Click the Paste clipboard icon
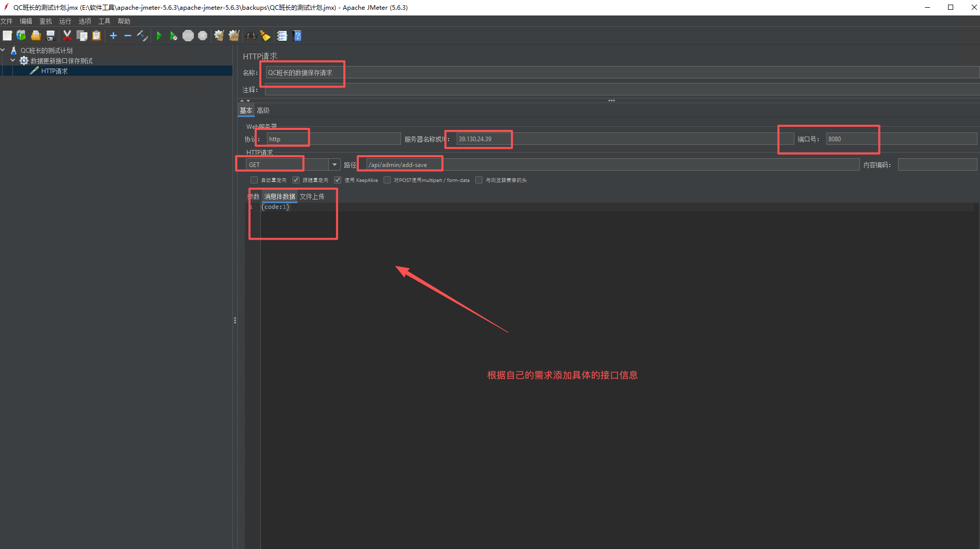 click(x=96, y=36)
